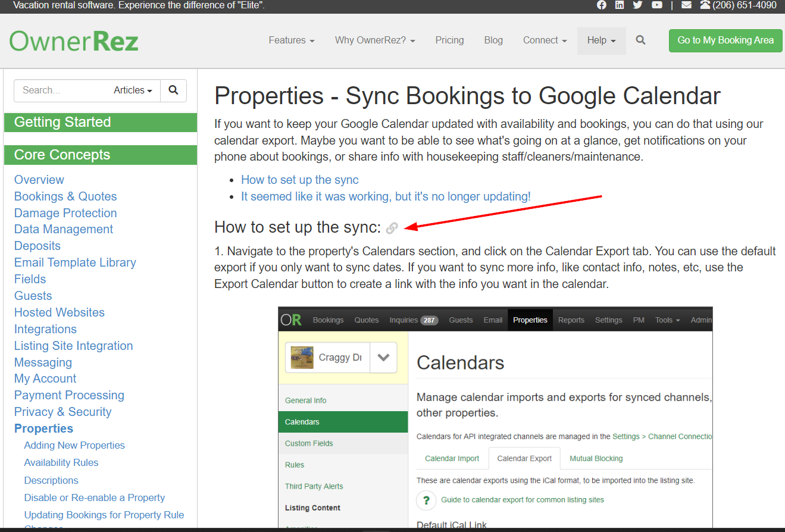Expand the Features dropdown menu

tap(291, 40)
